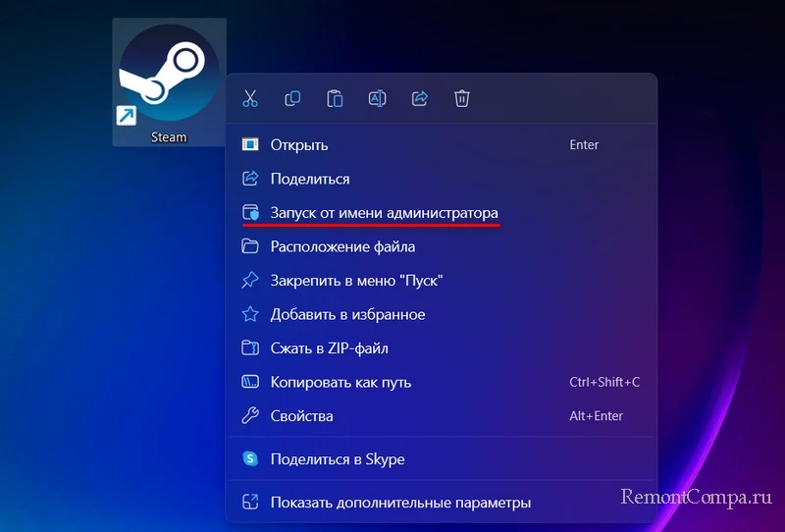Open "Свойства" from the context menu
This screenshot has height=532, width=785.
point(301,416)
